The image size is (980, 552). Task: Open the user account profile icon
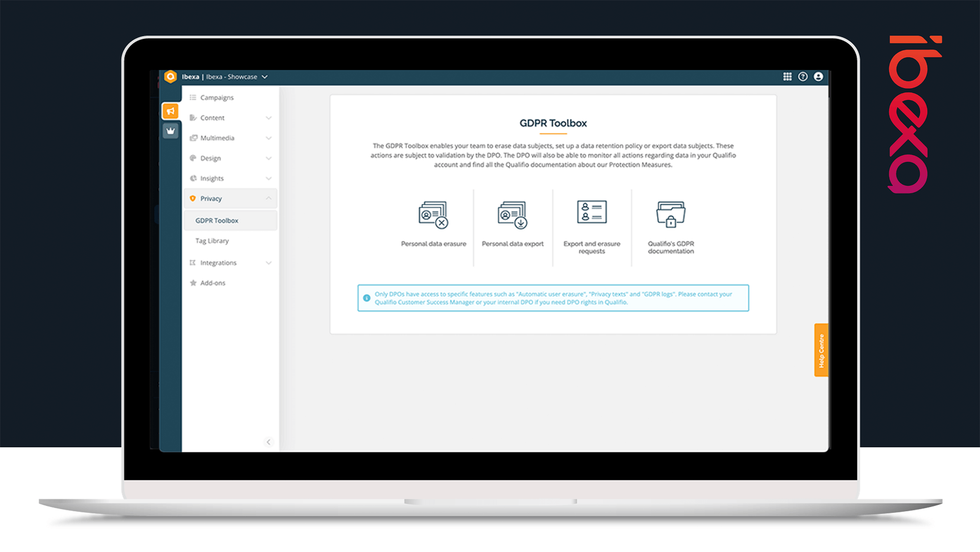(818, 77)
